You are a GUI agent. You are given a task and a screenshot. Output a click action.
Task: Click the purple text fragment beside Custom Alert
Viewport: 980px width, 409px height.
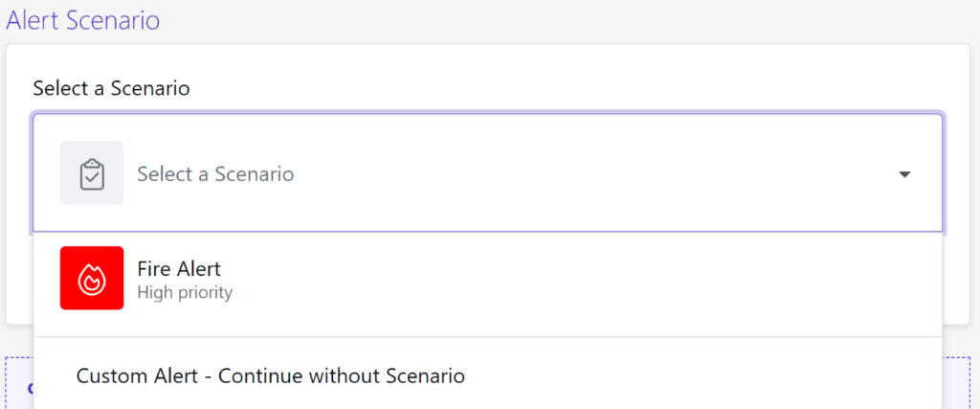(30, 388)
